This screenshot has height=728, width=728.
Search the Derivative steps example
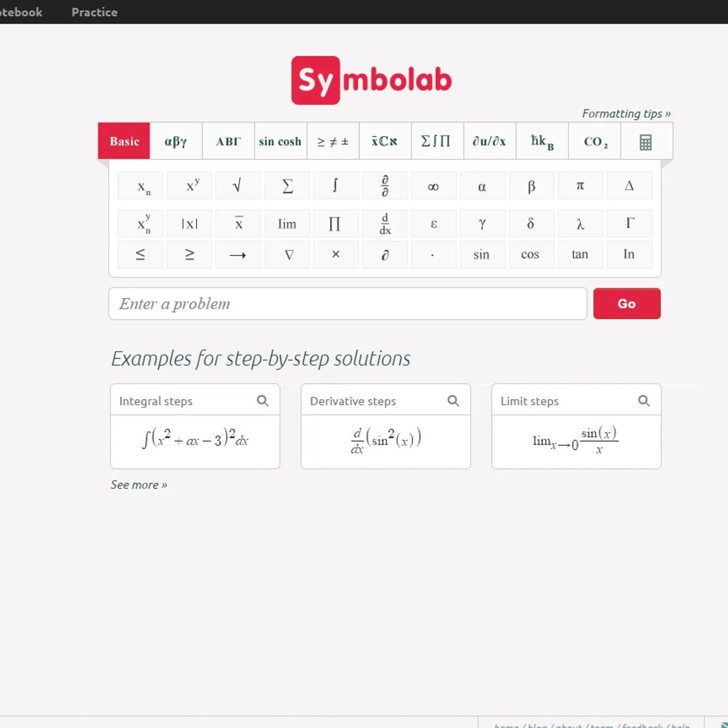pyautogui.click(x=453, y=400)
